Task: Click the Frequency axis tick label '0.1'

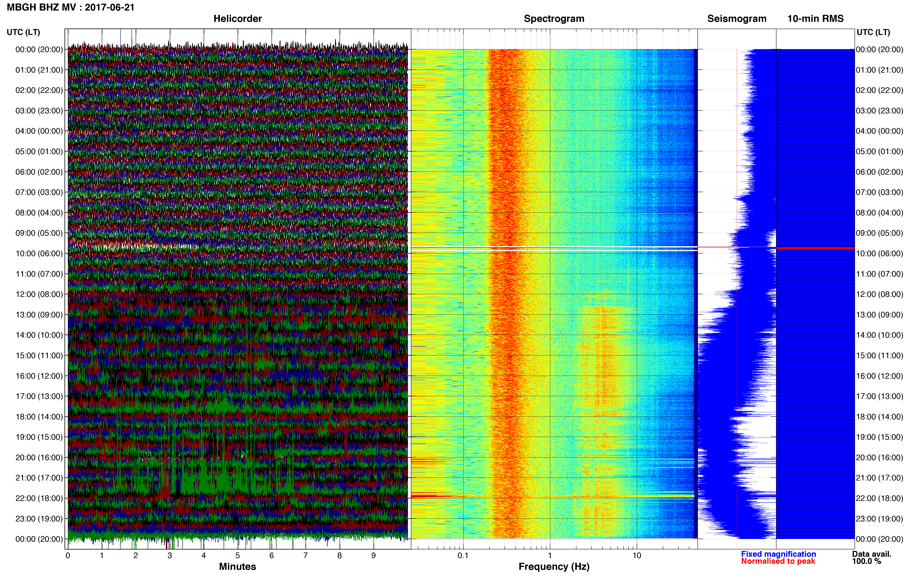Action: point(463,556)
